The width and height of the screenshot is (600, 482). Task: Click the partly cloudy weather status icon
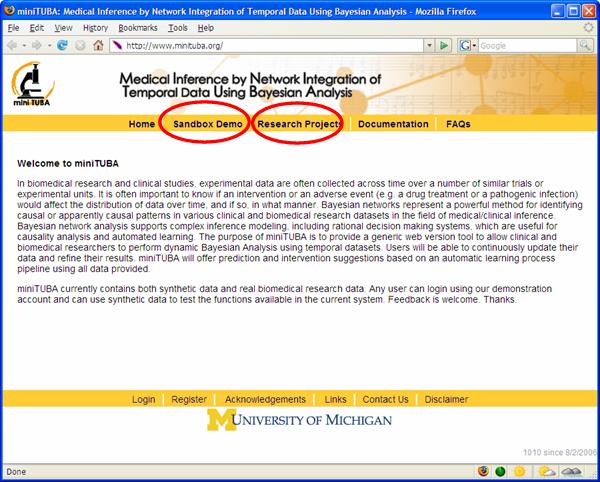click(547, 471)
